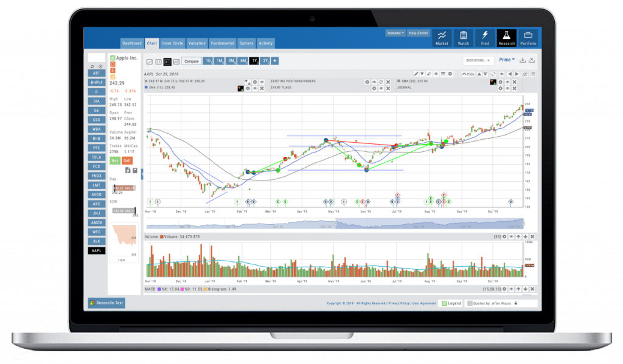Collapse the toolbar using the Hide chevron
Image resolution: width=623 pixels, height=364 pixels.
pyautogui.click(x=466, y=74)
